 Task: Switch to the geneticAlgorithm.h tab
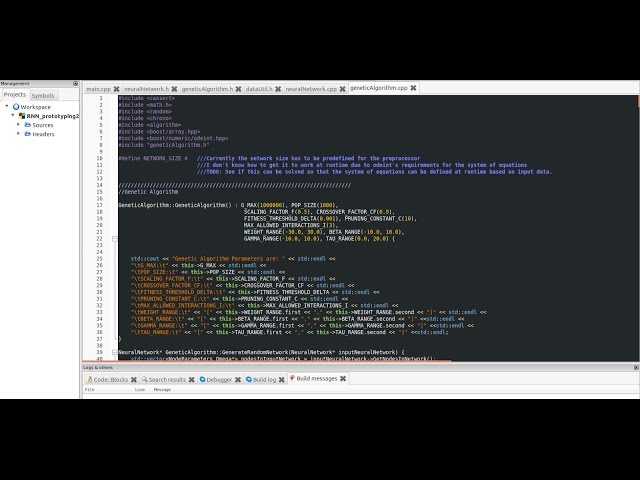coord(207,89)
